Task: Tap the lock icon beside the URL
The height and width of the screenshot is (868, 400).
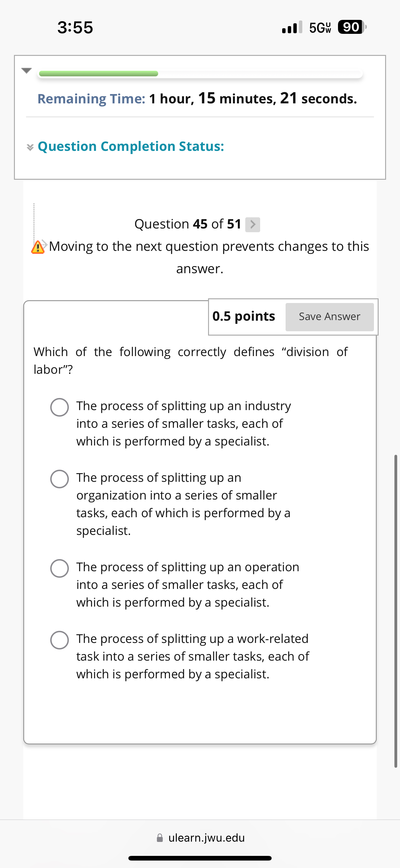Action: coord(160,838)
